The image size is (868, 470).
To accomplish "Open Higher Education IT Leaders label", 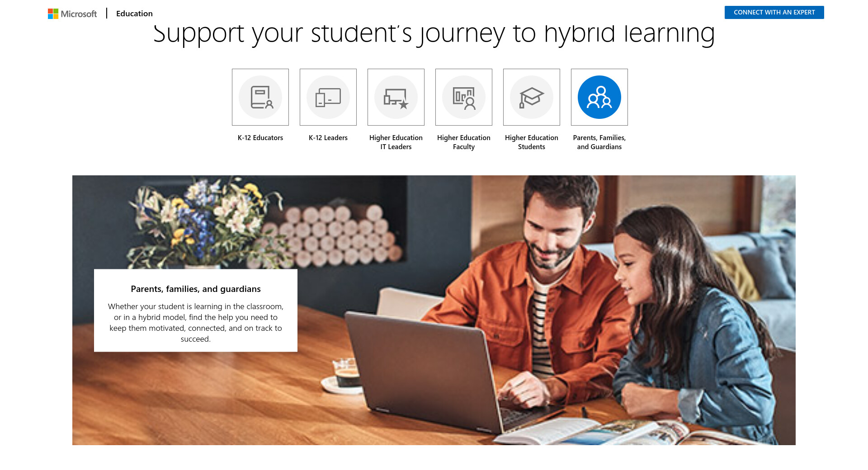I will (396, 142).
